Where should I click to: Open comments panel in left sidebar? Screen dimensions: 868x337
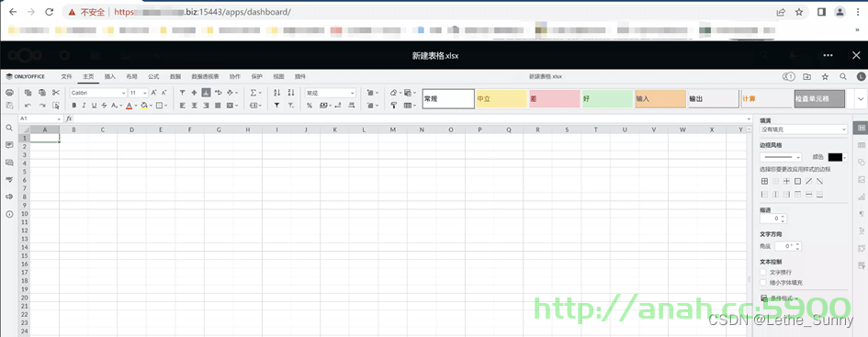(9, 145)
